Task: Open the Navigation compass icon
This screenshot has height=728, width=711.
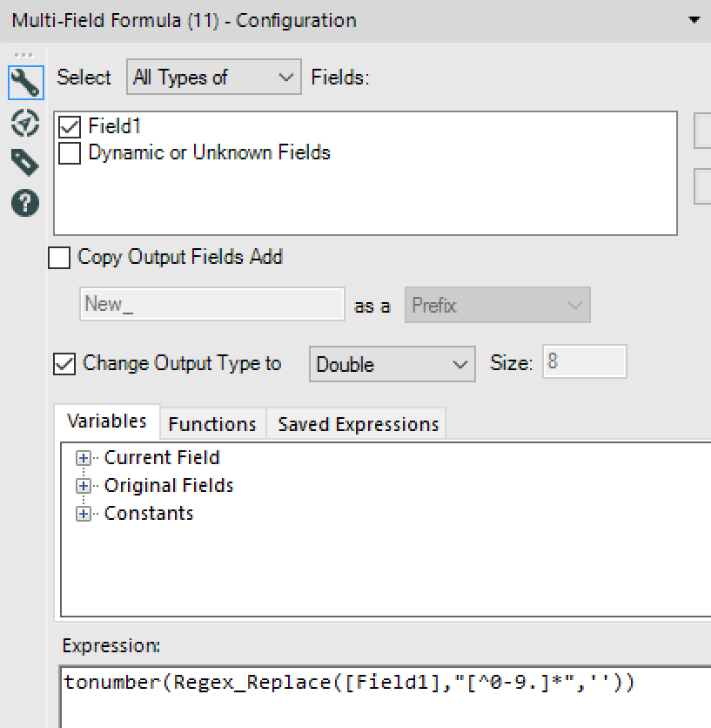Action: coord(25,123)
